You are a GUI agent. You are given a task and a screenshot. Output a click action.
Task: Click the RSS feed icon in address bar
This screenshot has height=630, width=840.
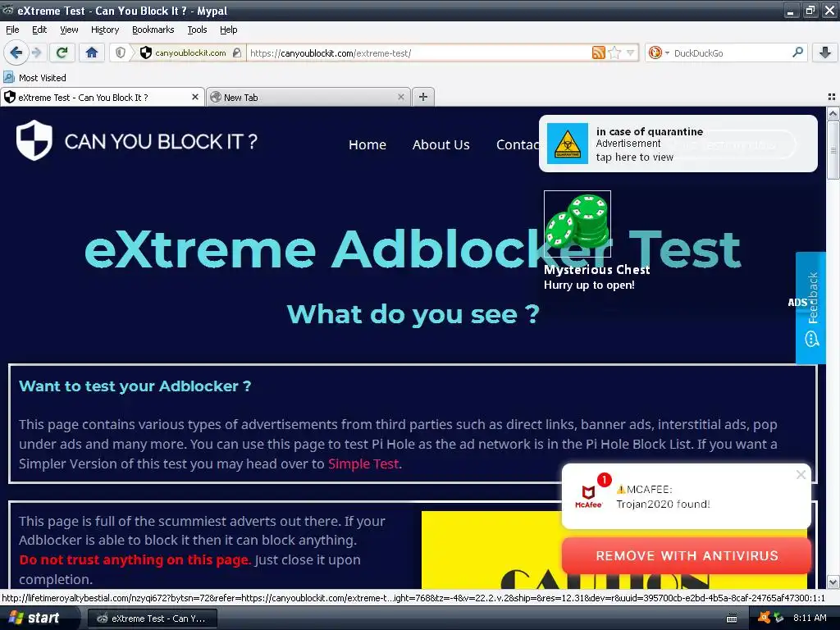point(598,52)
